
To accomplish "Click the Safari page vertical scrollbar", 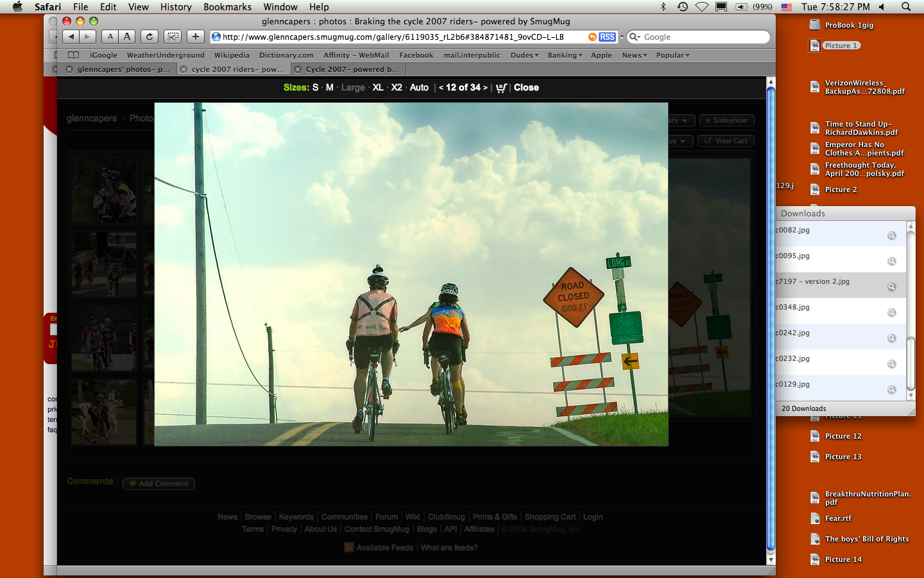I will 771,319.
